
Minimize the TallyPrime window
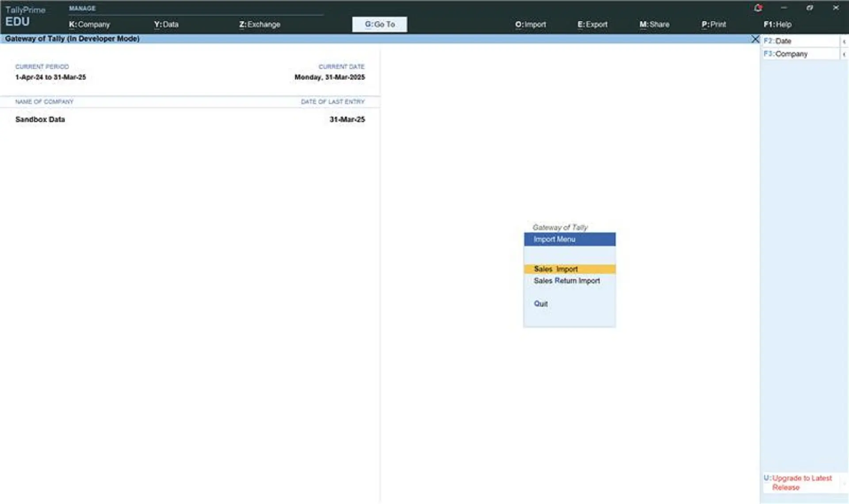pos(784,8)
